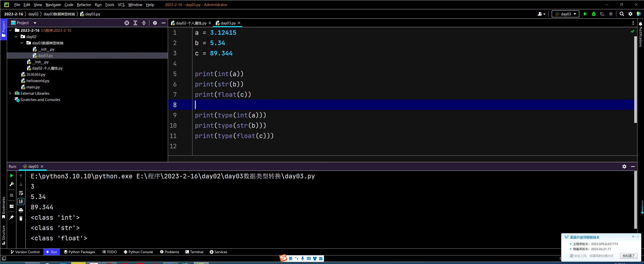Toggle the 安全上网 checkbox in popup

572,256
